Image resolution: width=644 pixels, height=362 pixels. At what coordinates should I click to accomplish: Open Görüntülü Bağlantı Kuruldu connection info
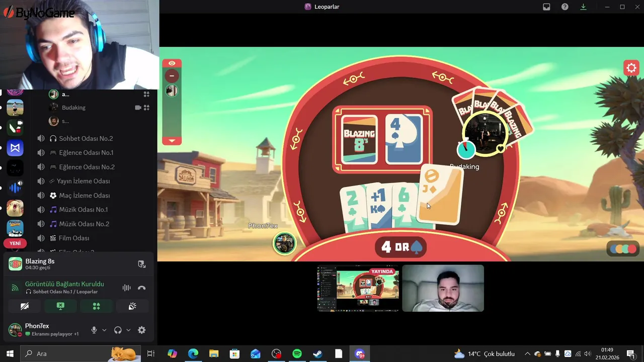coord(64,284)
